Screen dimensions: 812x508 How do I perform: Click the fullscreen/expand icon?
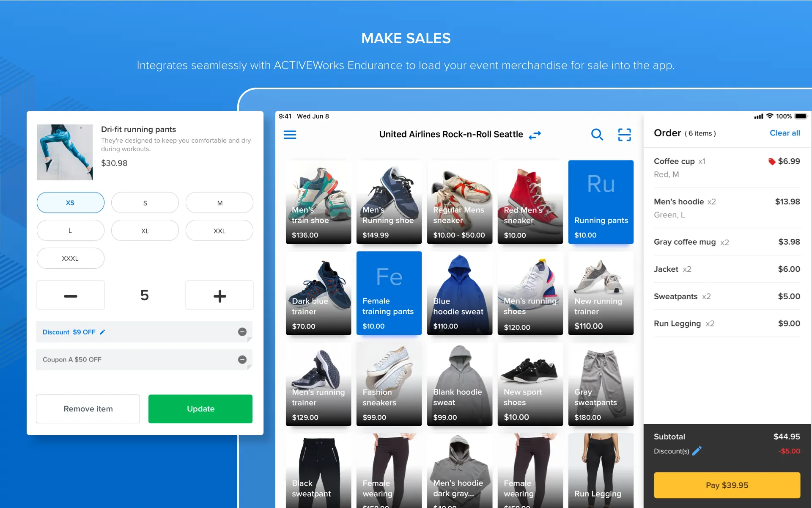point(624,135)
